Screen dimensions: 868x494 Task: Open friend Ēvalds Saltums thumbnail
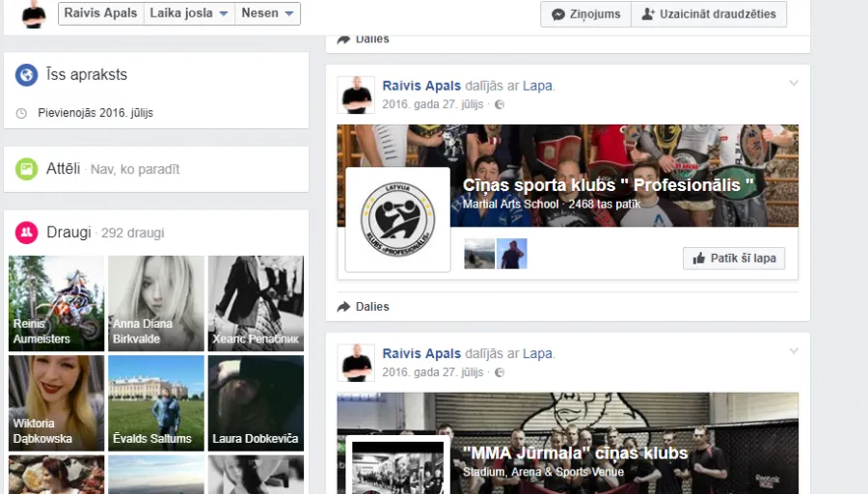pos(156,403)
